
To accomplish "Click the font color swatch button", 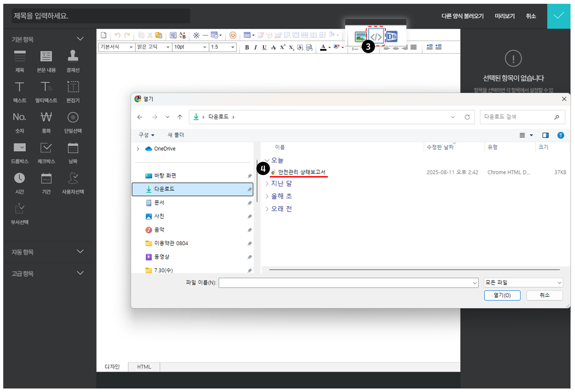I will click(323, 47).
